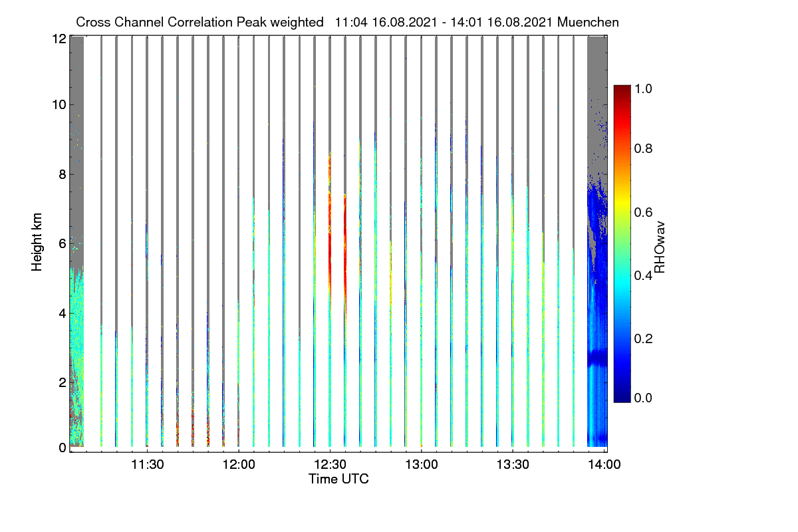Click the height tick label 6

point(62,244)
